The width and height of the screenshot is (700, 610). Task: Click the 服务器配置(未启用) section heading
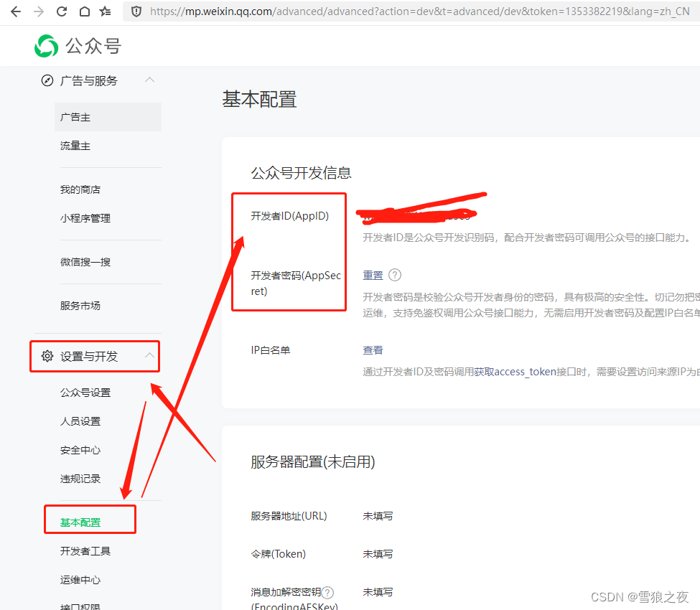point(313,462)
